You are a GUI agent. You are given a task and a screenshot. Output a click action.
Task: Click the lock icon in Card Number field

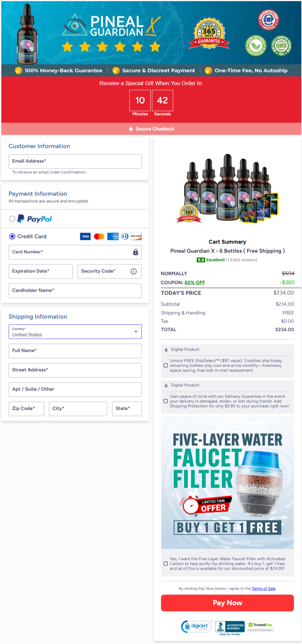tap(136, 252)
